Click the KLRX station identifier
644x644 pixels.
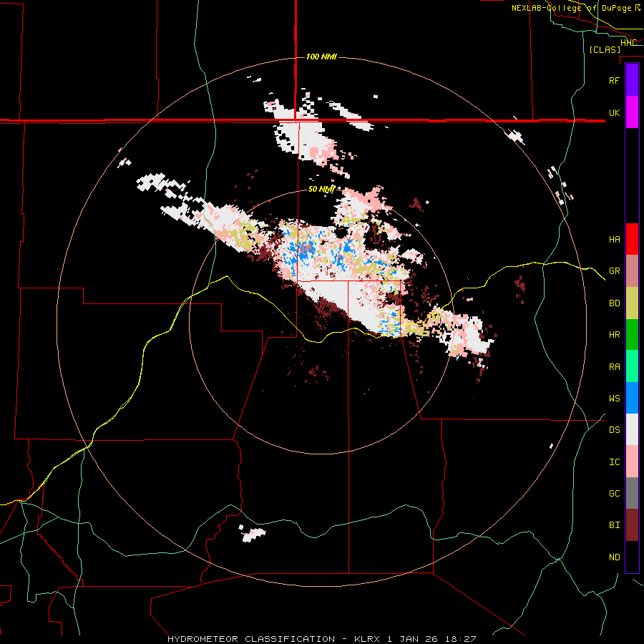368,639
